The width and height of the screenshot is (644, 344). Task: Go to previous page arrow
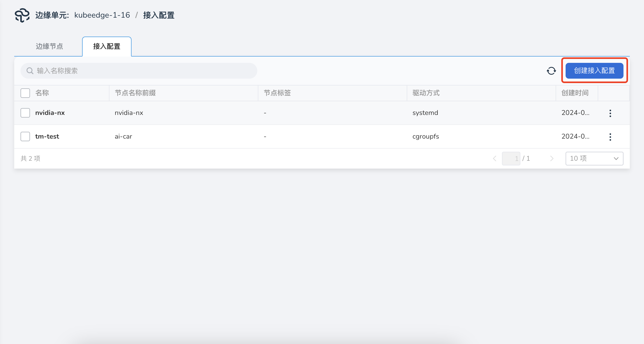[x=495, y=158]
